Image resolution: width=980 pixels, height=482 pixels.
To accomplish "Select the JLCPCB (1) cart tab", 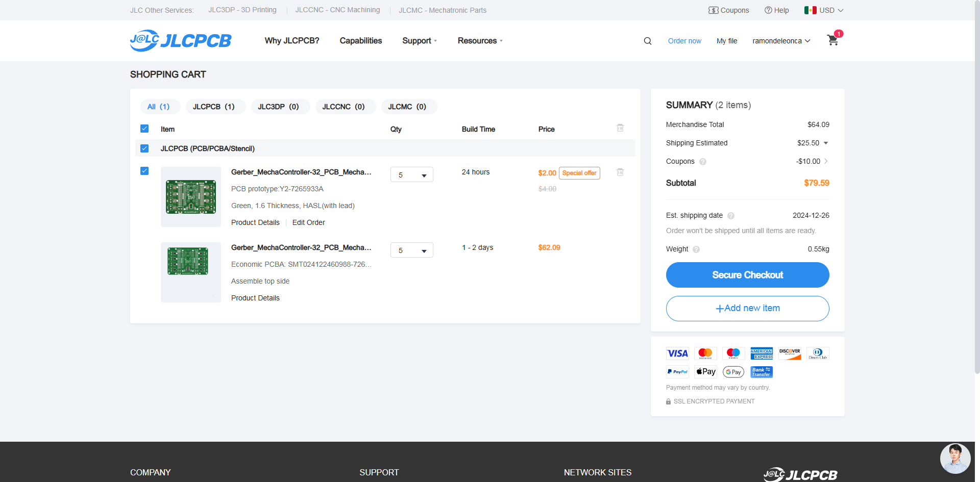I will coord(215,107).
